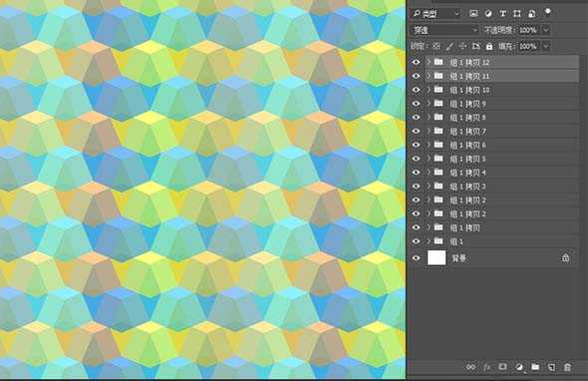588x381 pixels.
Task: Add layer mask icon at panel bottom
Action: [502, 367]
